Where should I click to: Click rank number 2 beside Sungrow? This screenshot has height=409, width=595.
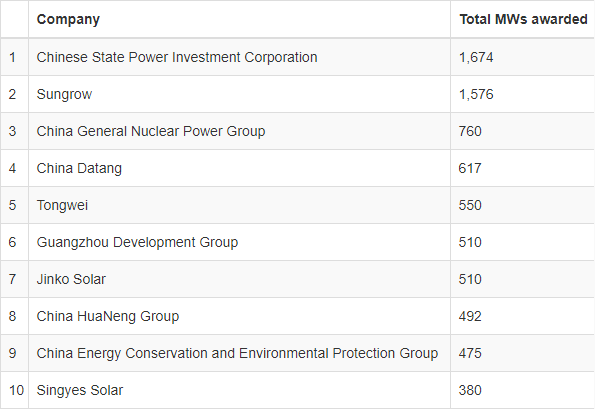14,94
